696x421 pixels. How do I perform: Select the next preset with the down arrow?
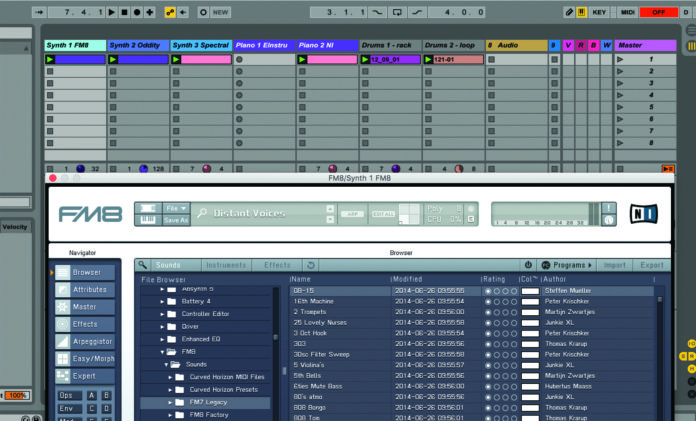330,219
